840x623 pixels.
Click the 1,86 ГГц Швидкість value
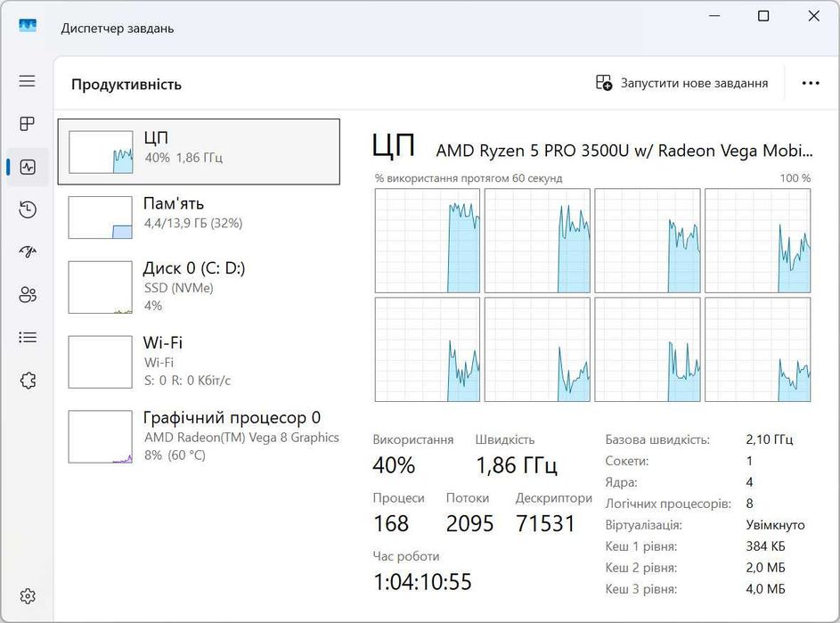(x=517, y=465)
